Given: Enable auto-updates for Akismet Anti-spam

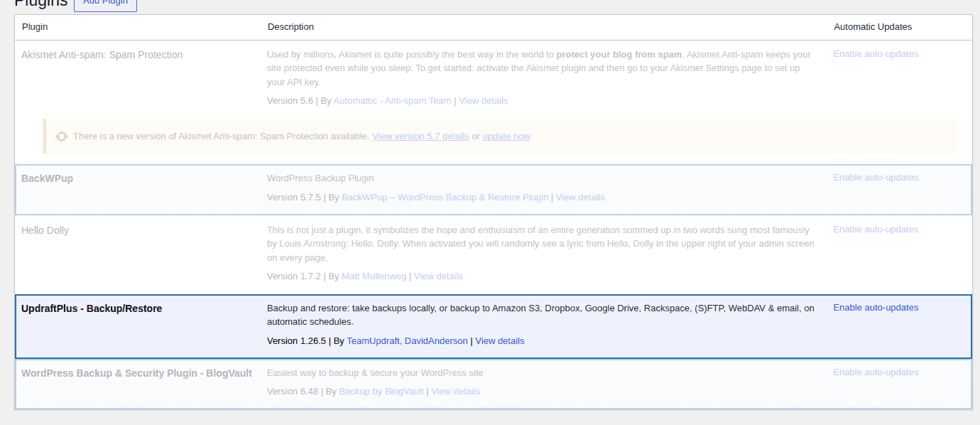Looking at the screenshot, I should pyautogui.click(x=876, y=54).
